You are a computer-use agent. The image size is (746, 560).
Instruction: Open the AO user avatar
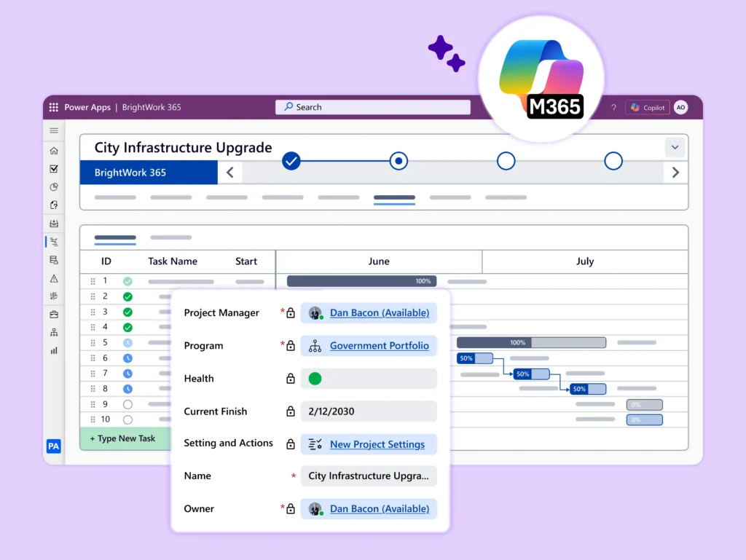point(681,108)
